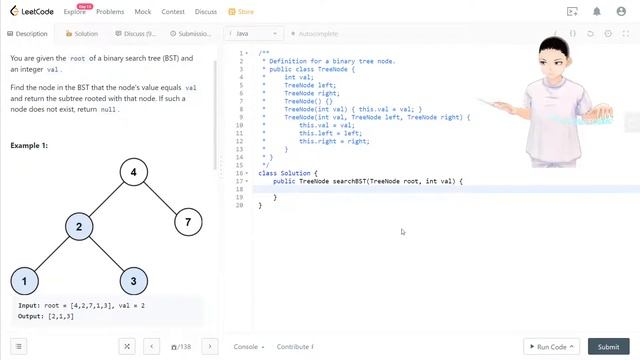Enter fullscreen editor mode
The image size is (640, 360).
(626, 33)
